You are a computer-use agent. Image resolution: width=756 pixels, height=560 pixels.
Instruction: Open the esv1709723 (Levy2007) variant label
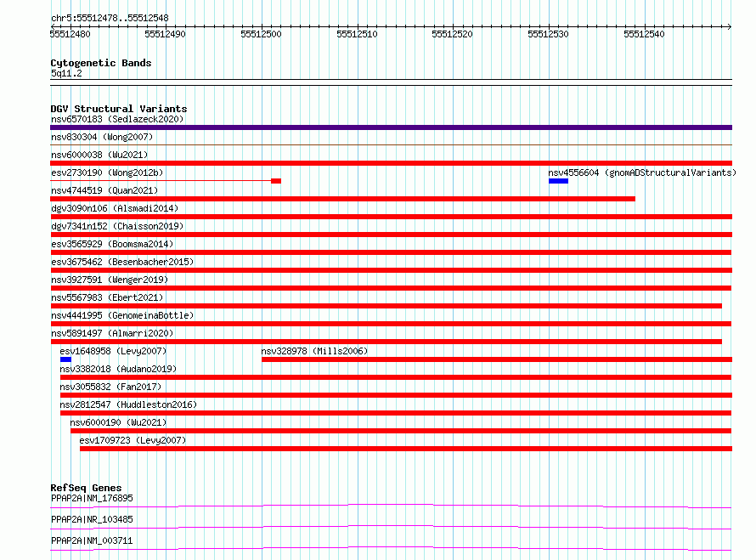coord(133,440)
